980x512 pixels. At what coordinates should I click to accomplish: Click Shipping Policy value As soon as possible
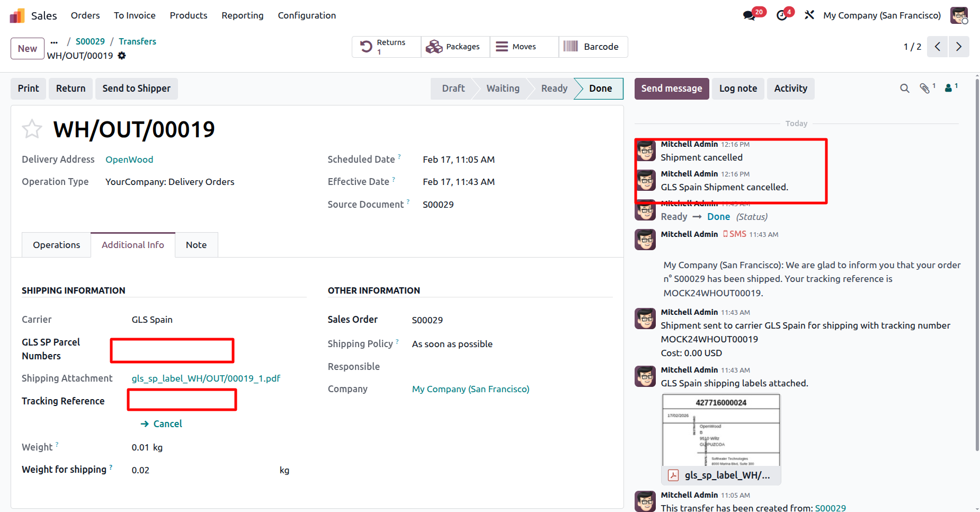(x=452, y=344)
